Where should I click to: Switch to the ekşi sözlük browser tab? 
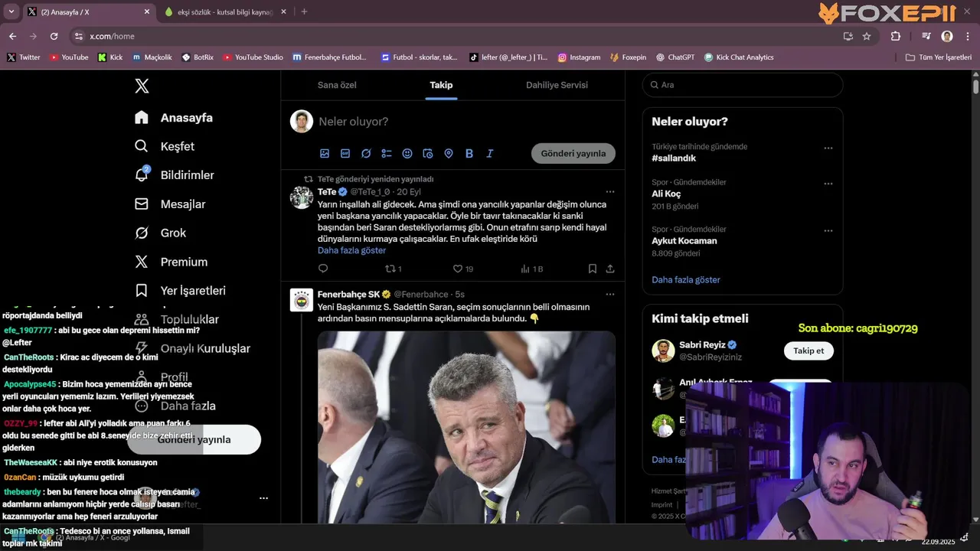225,12
